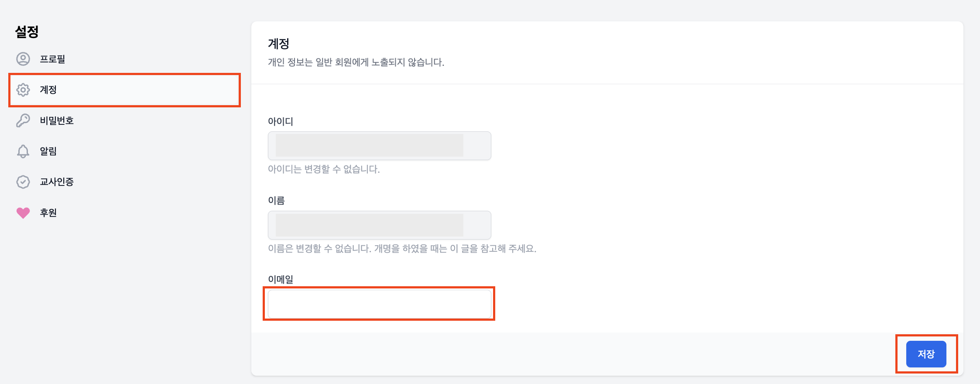Viewport: 980px width, 384px height.
Task: Go to the 비밀번호 settings page
Action: 57,120
